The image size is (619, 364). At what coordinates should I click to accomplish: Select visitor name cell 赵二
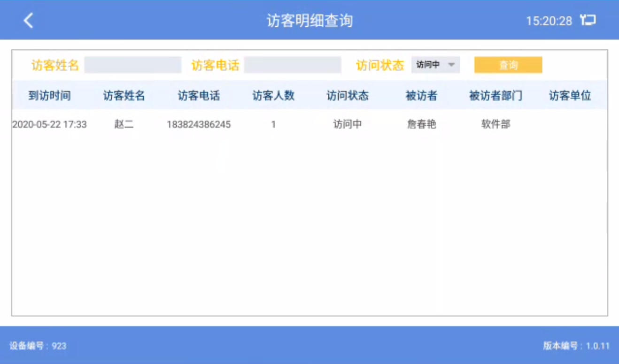124,125
